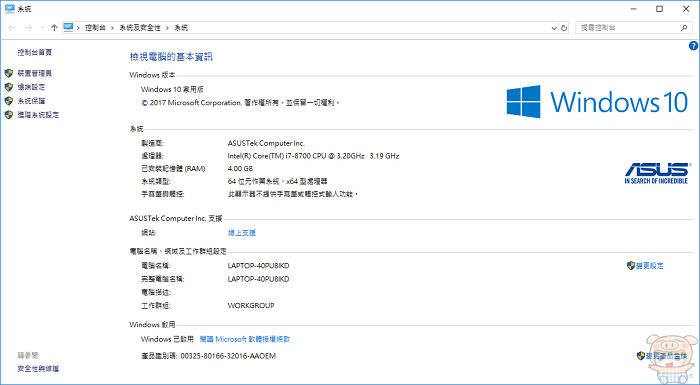Click the 檢視電腦的基本資訊 heading
The height and width of the screenshot is (385, 700).
pos(171,57)
